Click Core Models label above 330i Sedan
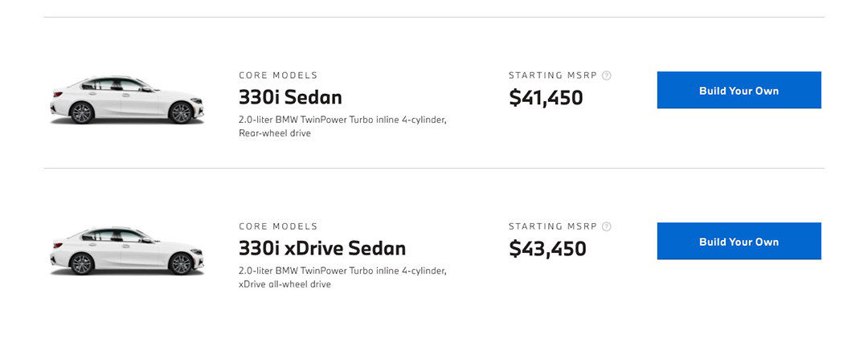 pyautogui.click(x=278, y=75)
